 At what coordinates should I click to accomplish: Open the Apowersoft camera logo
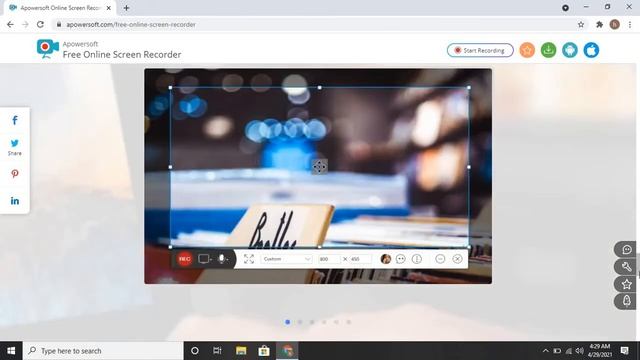pyautogui.click(x=47, y=49)
